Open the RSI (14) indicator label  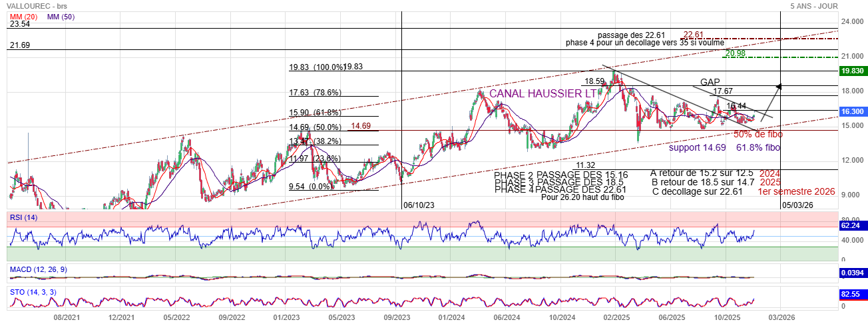[23, 217]
